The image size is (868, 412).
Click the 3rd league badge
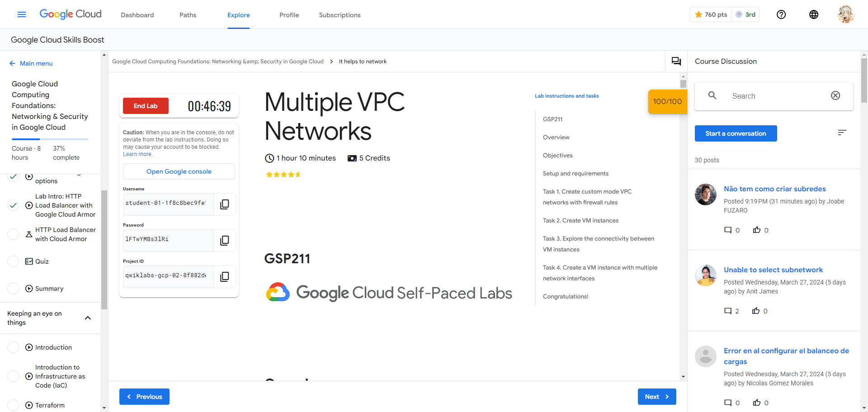pos(745,14)
